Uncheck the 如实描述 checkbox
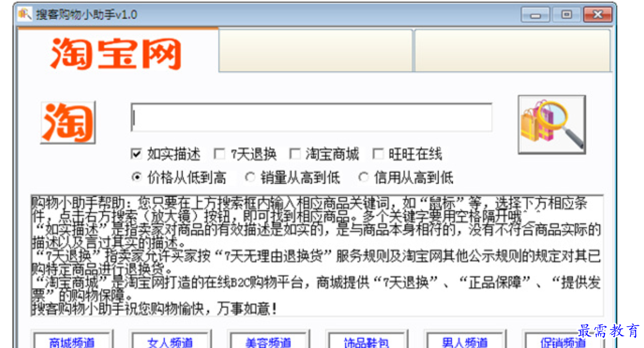 136,154
